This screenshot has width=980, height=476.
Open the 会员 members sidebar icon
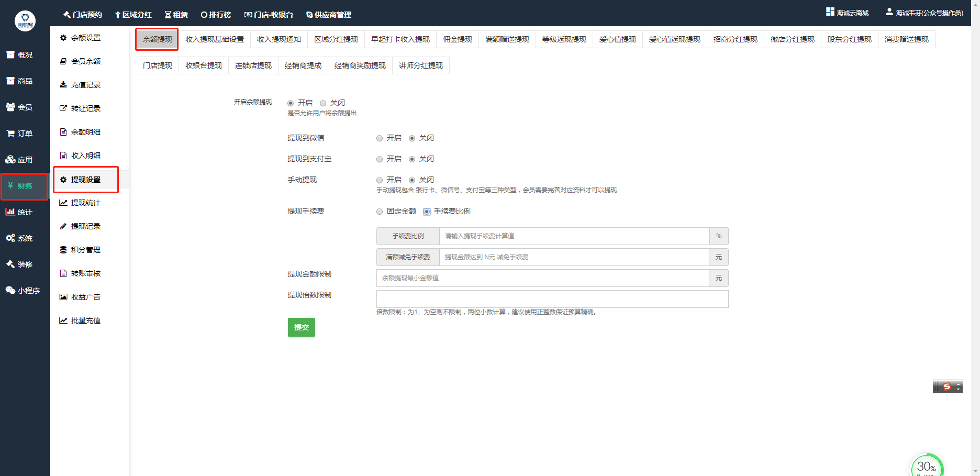tap(10, 107)
